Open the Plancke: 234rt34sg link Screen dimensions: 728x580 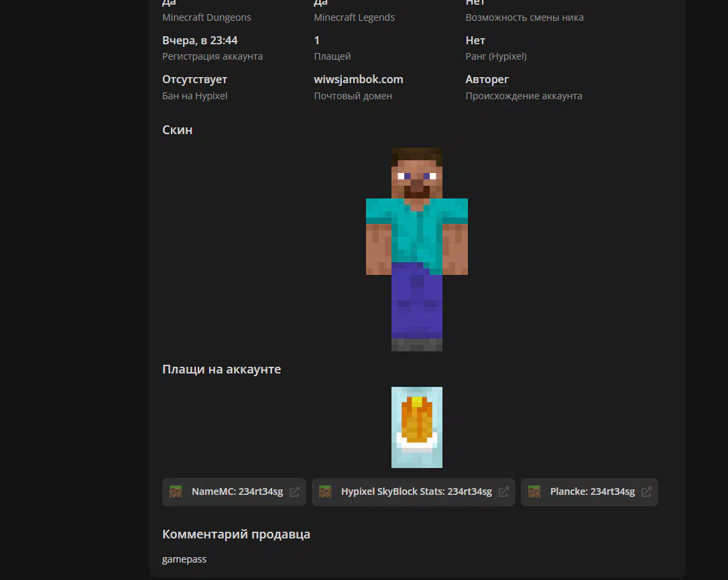point(592,491)
